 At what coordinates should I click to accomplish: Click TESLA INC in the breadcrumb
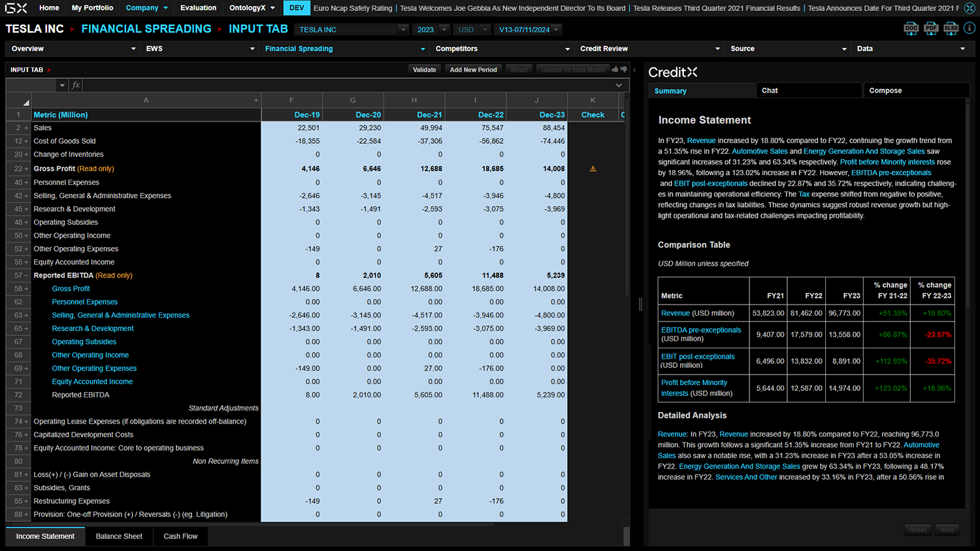coord(35,29)
